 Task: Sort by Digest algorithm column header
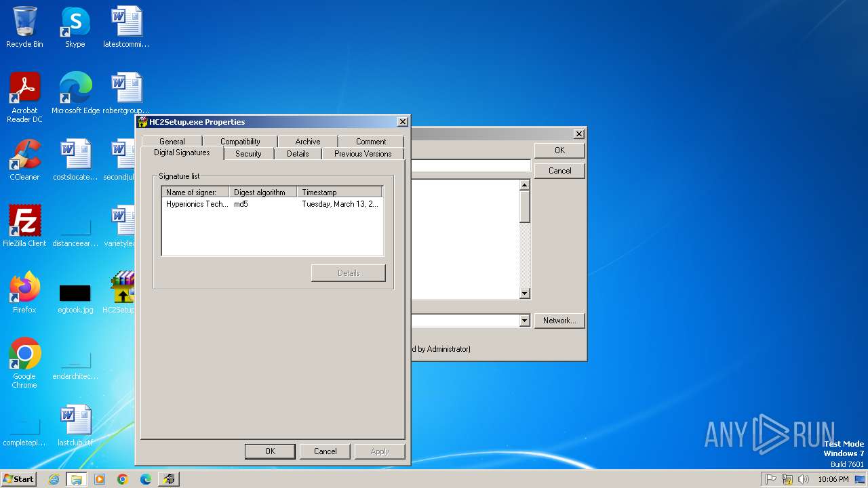click(x=263, y=192)
